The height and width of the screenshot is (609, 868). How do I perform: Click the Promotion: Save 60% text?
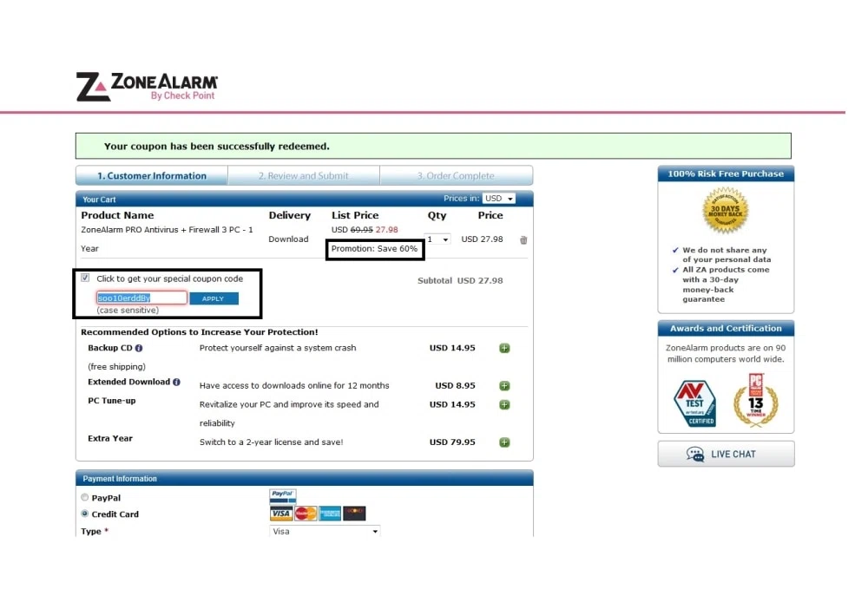pos(374,249)
